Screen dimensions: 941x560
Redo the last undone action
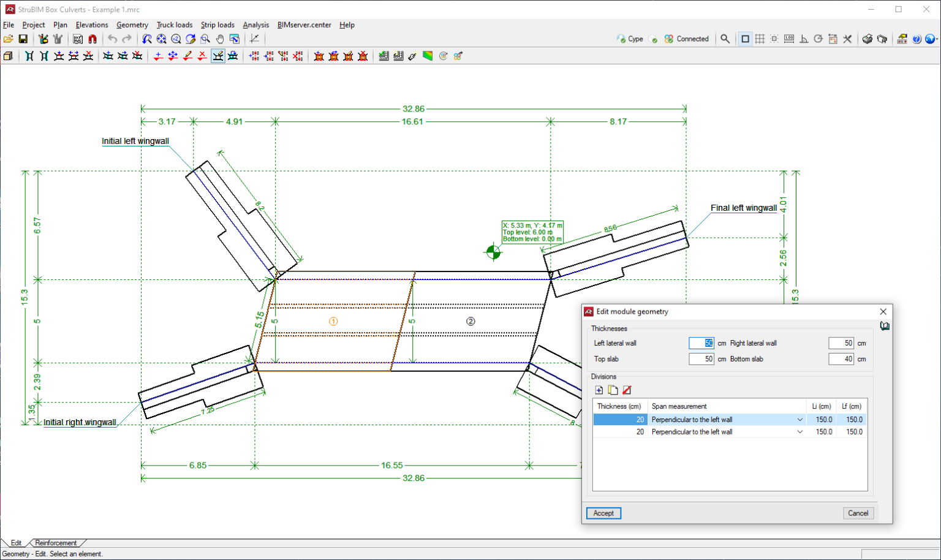(127, 39)
